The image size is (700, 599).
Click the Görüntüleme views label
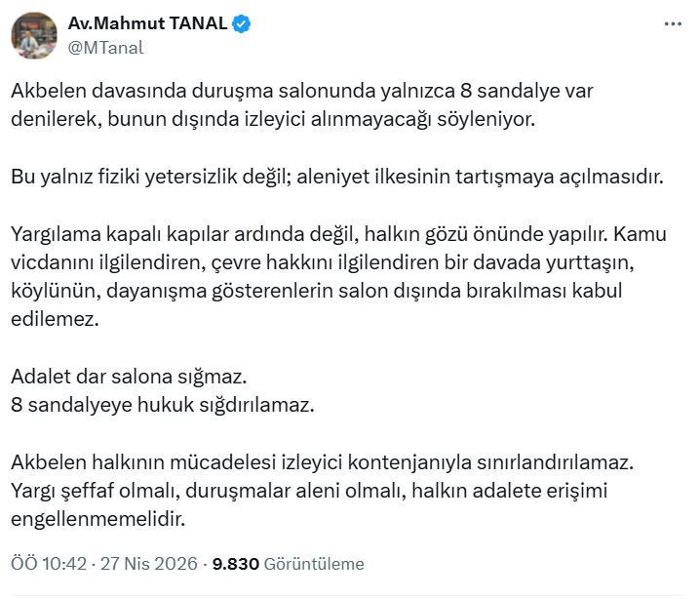tap(311, 564)
